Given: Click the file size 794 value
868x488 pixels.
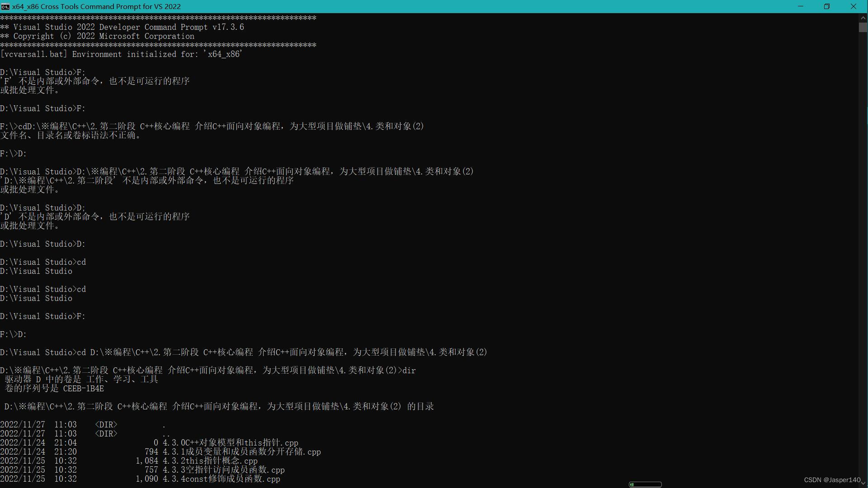Looking at the screenshot, I should (151, 452).
